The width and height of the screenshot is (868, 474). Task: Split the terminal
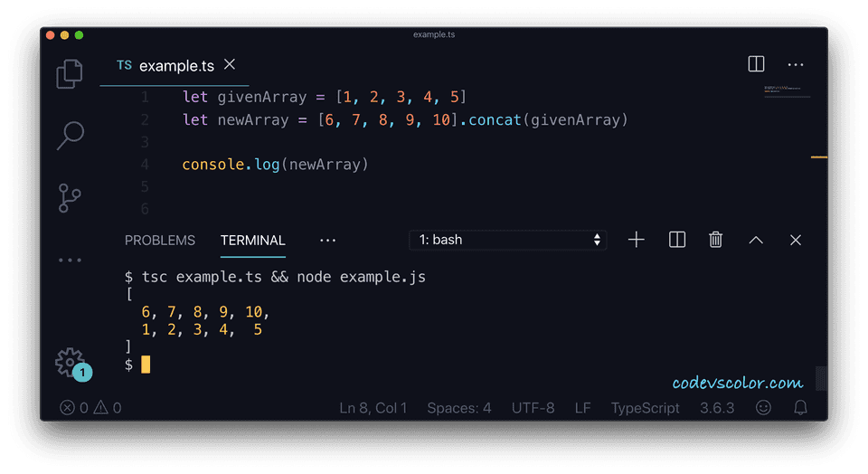[677, 240]
